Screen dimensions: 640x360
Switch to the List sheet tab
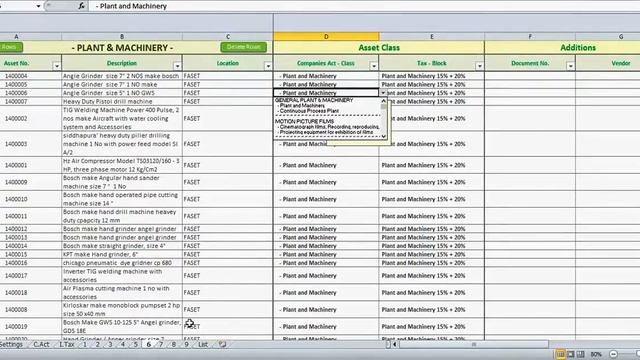tap(203, 344)
